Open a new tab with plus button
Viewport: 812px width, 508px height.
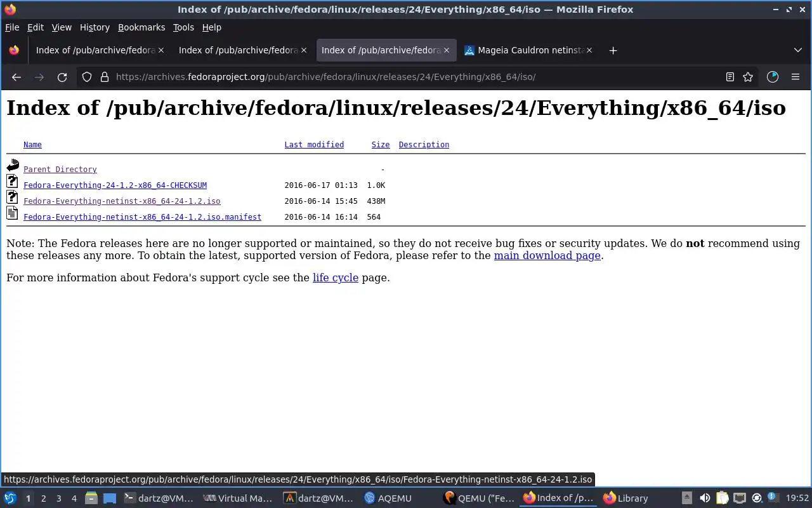tap(613, 50)
